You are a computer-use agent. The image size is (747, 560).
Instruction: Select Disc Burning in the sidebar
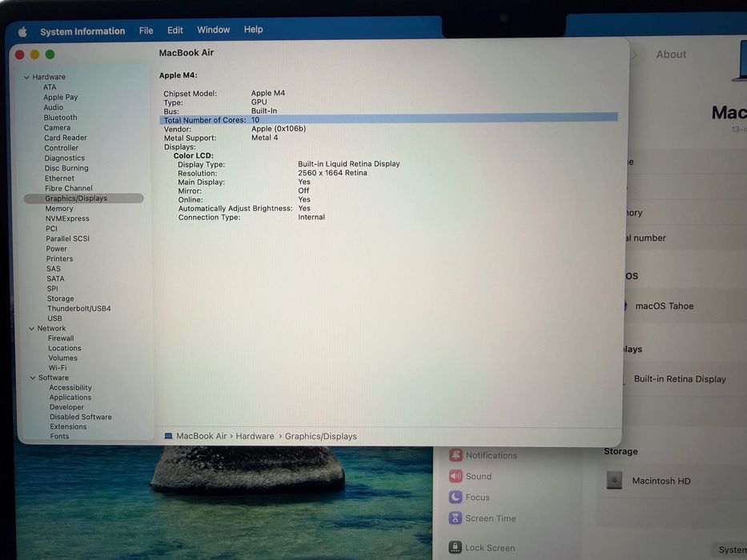[x=66, y=168]
